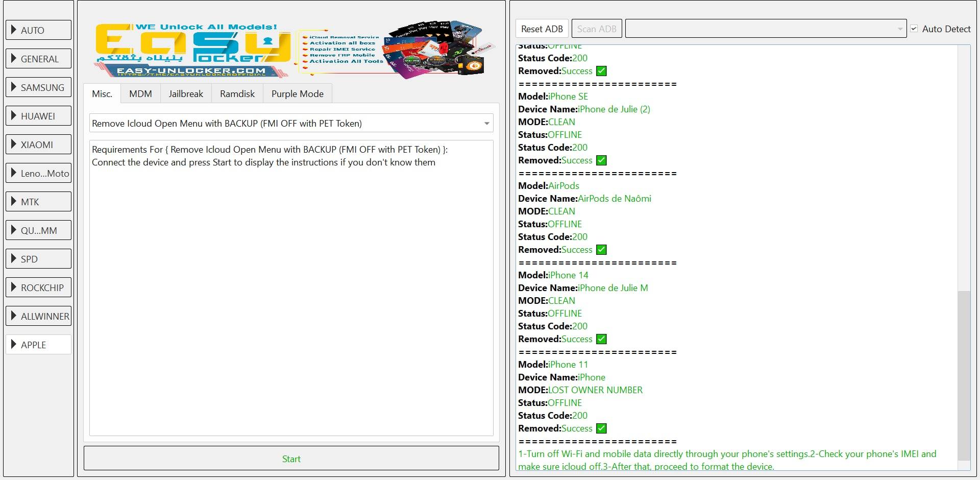Expand the XIAOMI category
Image resolution: width=980 pixels, height=480 pixels.
tap(38, 145)
